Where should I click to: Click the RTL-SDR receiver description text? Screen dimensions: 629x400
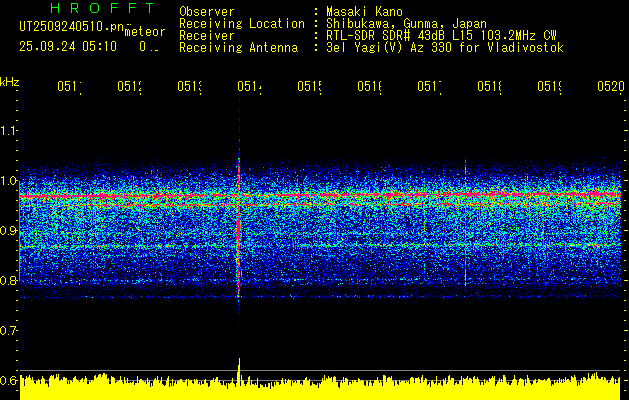[x=442, y=35]
